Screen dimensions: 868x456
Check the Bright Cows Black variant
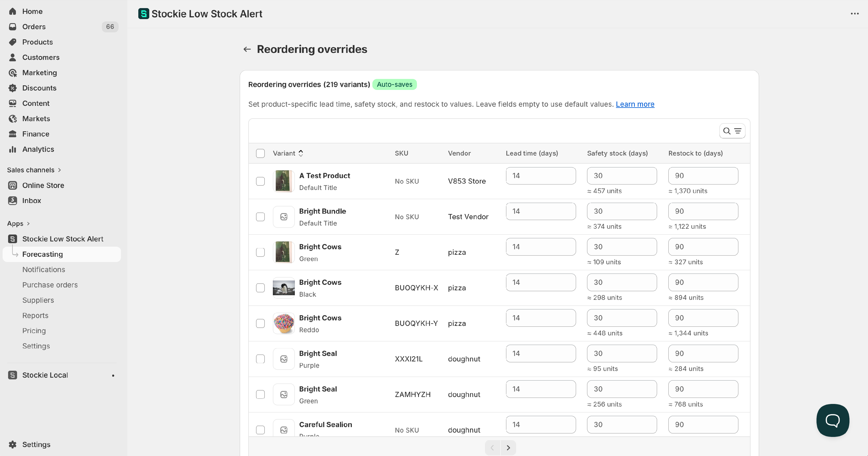click(x=260, y=288)
